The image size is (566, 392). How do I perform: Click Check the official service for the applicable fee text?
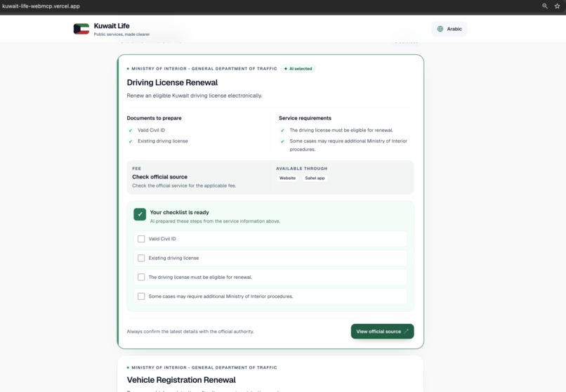(184, 185)
